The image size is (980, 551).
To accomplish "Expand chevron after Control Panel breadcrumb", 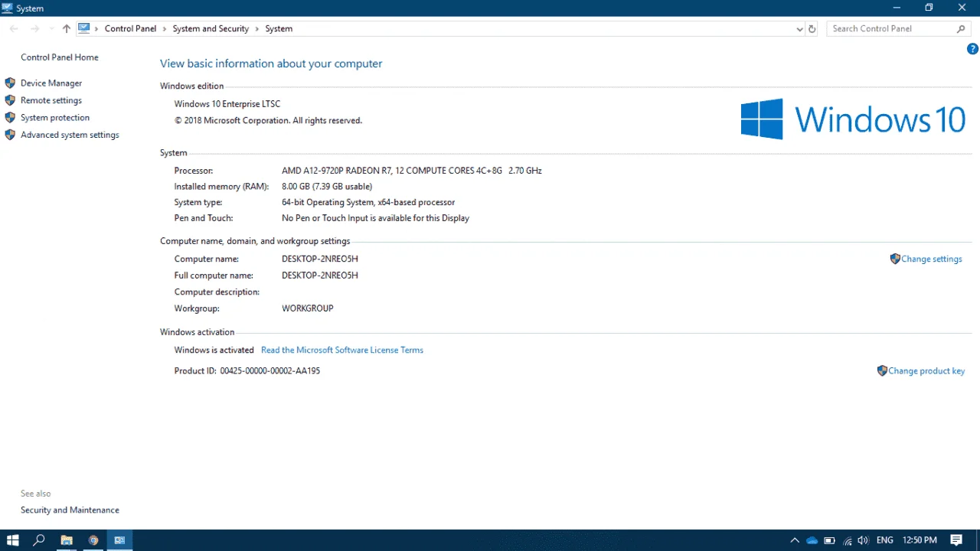I will tap(165, 28).
